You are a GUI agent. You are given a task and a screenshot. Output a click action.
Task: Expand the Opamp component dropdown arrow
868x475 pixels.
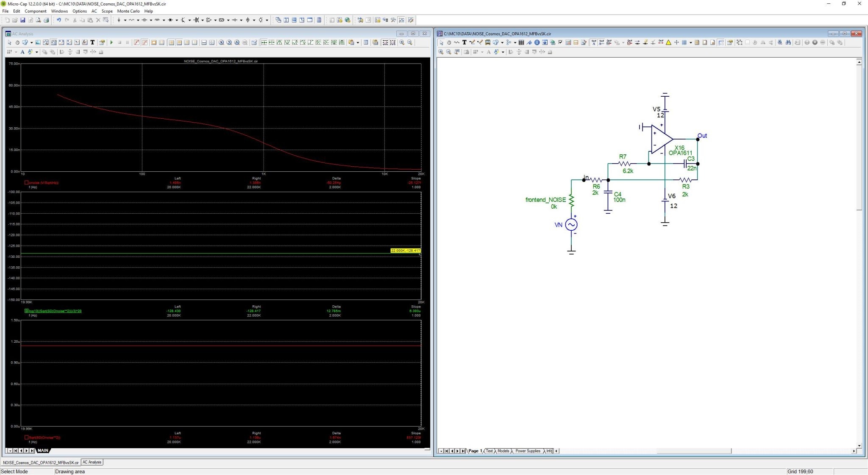coord(215,20)
